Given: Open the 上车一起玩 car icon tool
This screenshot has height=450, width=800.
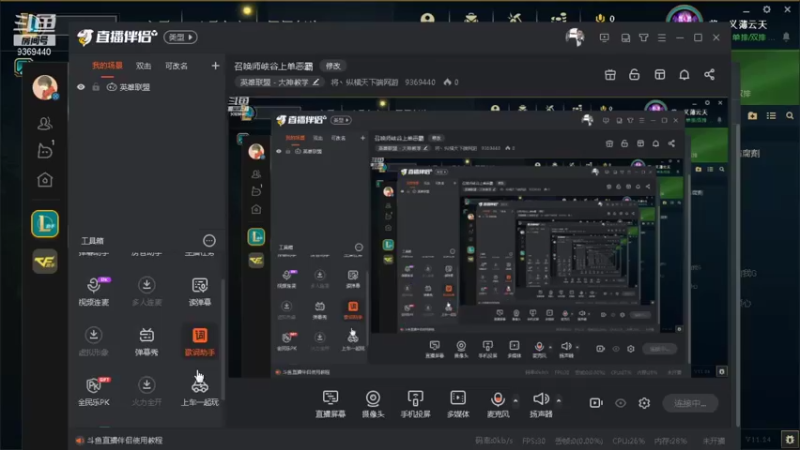Looking at the screenshot, I should [199, 391].
